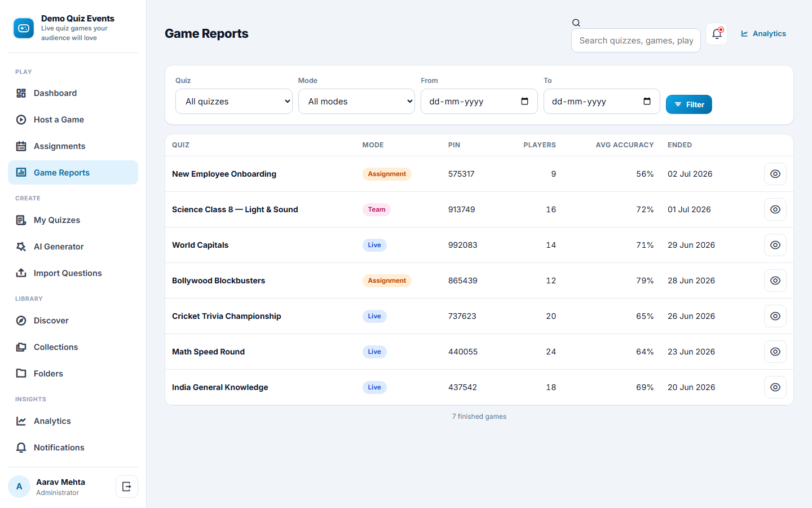
Task: Click the ENDED column header
Action: [679, 145]
